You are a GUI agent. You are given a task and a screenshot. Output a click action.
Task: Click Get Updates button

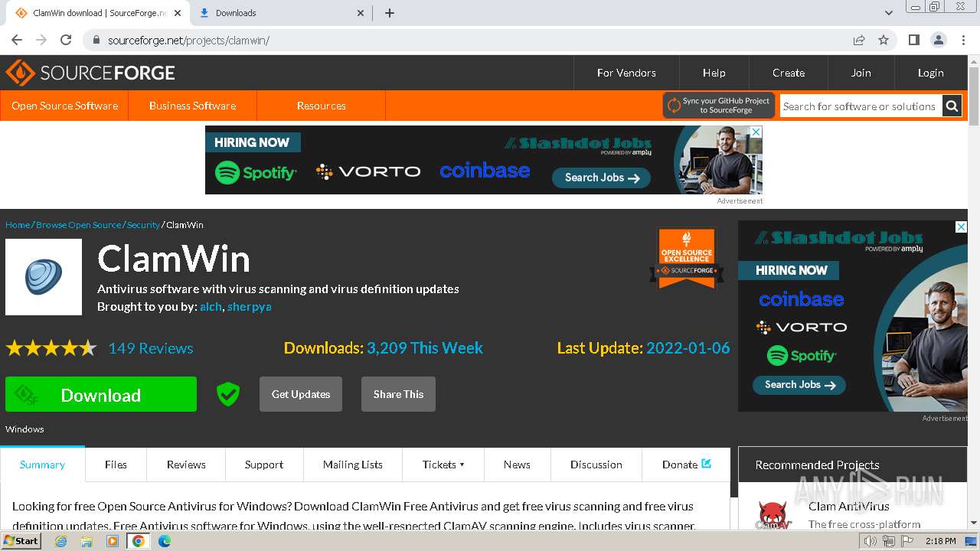point(301,394)
